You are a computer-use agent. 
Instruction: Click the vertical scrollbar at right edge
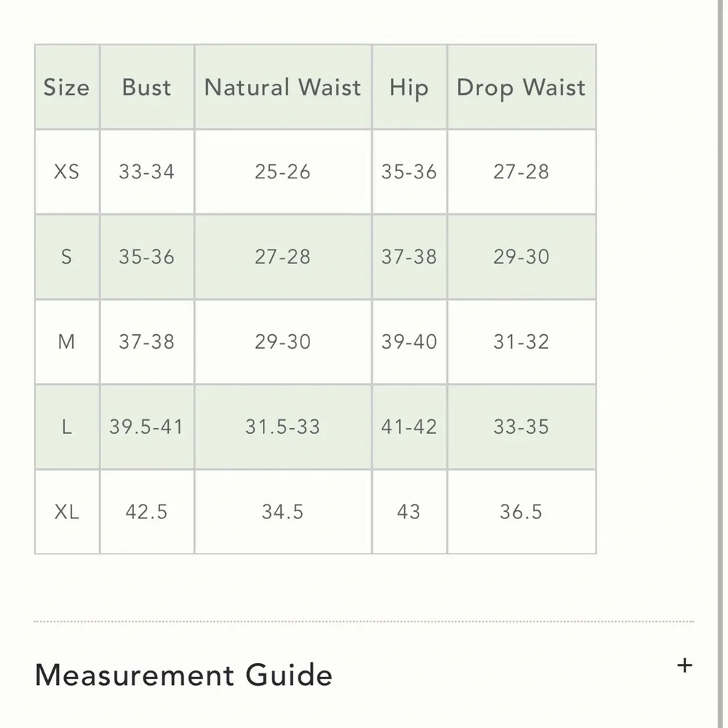coord(720,364)
